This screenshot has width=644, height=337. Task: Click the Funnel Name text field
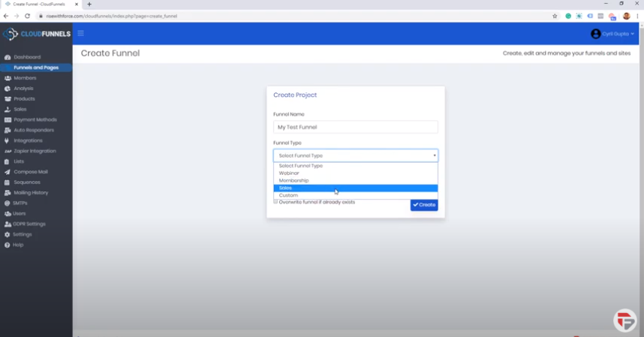[x=355, y=128]
